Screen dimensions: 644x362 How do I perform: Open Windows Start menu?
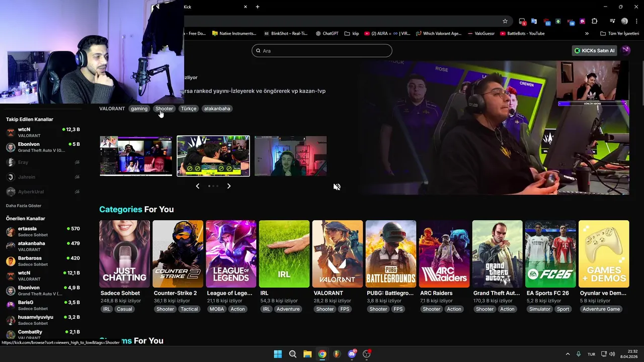tap(278, 354)
